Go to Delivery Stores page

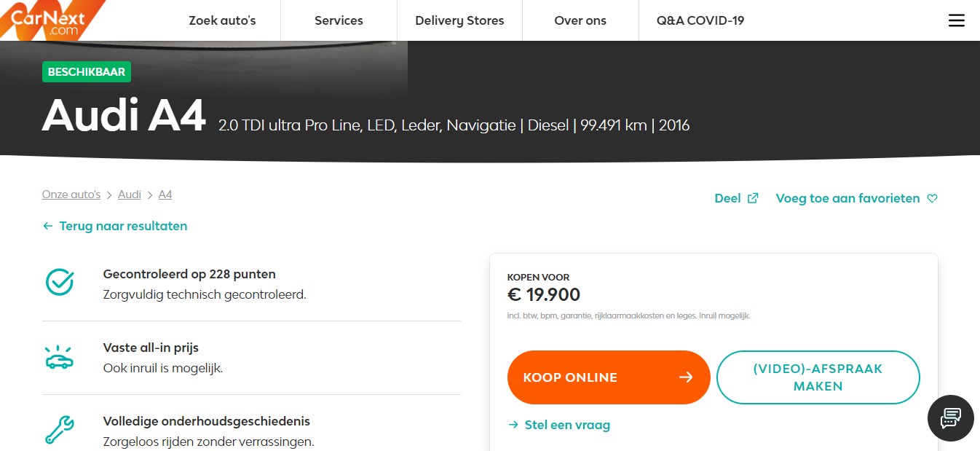[x=459, y=20]
